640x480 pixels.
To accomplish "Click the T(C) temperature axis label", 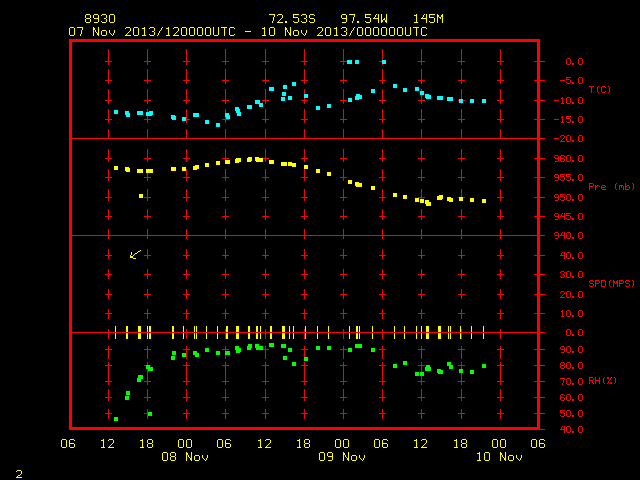I will point(600,89).
